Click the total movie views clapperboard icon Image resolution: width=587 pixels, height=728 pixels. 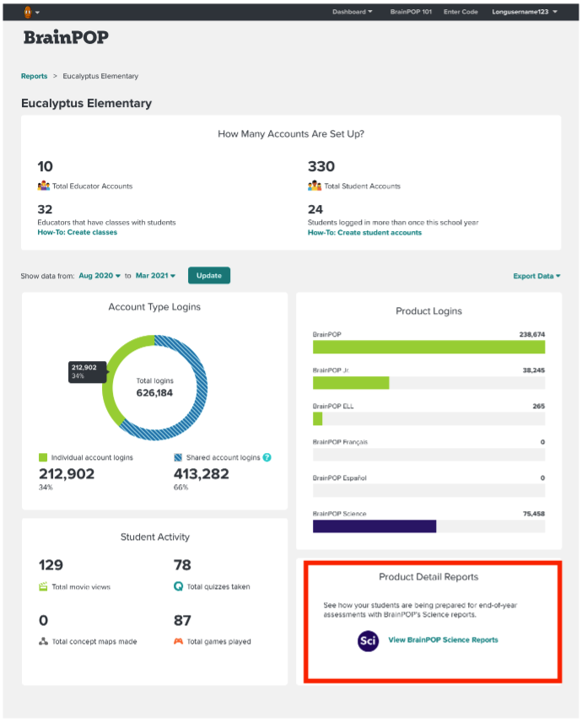(43, 586)
